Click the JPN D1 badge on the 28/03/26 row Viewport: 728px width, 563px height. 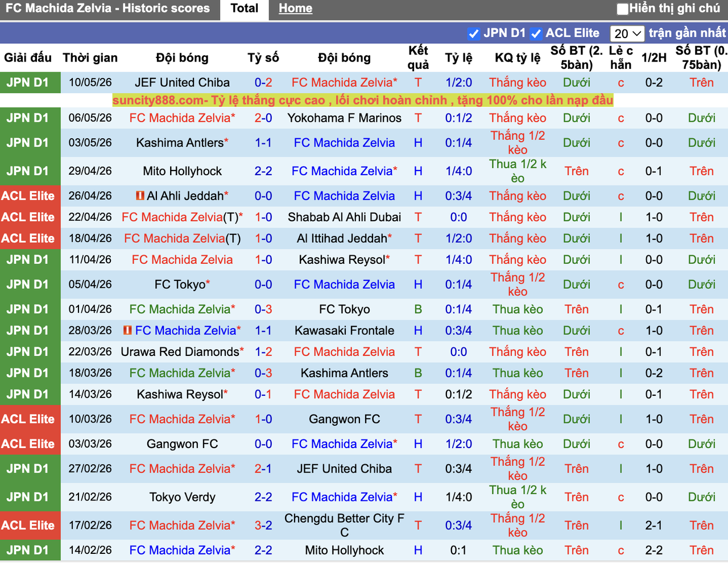click(x=28, y=330)
